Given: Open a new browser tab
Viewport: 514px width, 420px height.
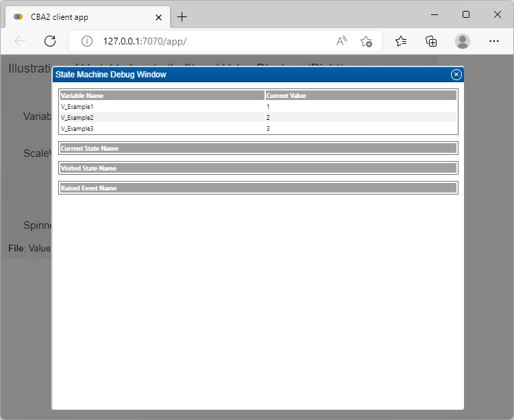Looking at the screenshot, I should 182,17.
